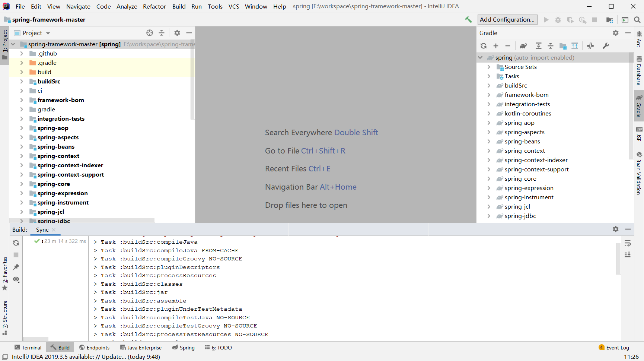
Task: Click the Debug bug icon
Action: point(558,20)
